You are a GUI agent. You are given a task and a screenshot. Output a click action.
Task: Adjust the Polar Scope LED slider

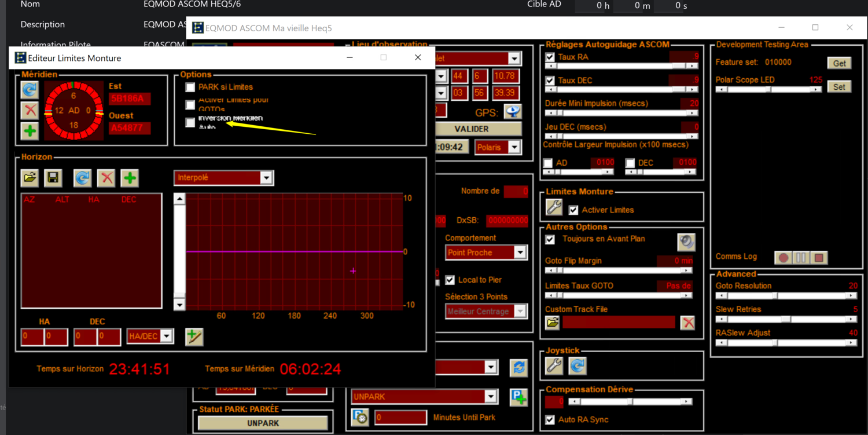tap(768, 90)
